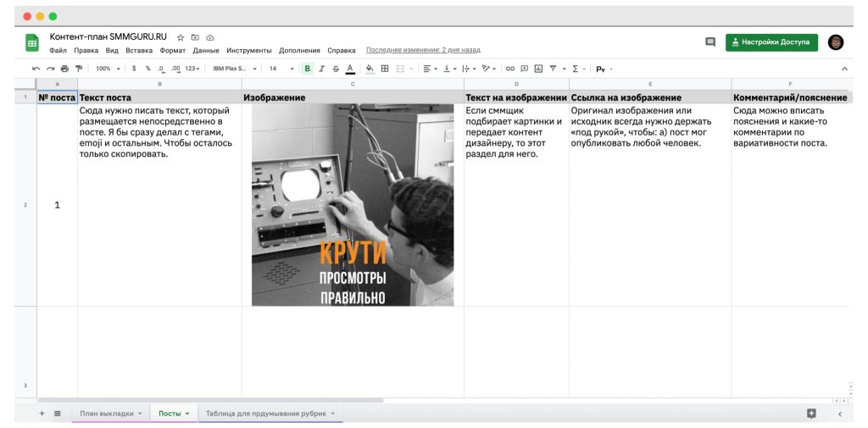Open the Вставка menu
This screenshot has width=868, height=428.
click(139, 50)
